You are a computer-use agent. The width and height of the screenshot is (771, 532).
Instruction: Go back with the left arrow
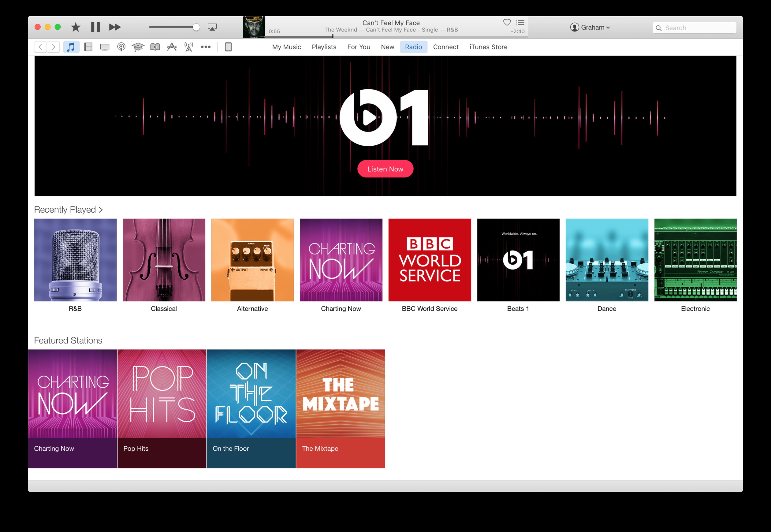point(40,47)
